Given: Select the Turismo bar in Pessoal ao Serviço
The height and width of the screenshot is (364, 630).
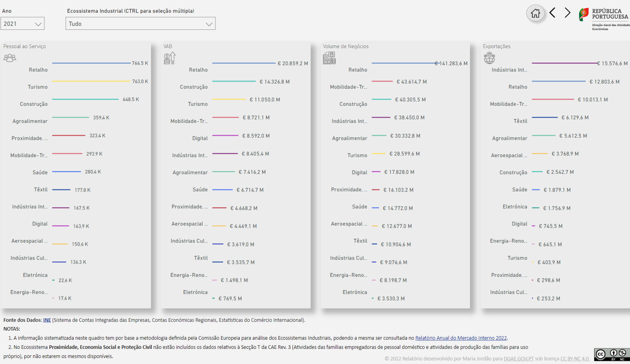Looking at the screenshot, I should (x=91, y=81).
